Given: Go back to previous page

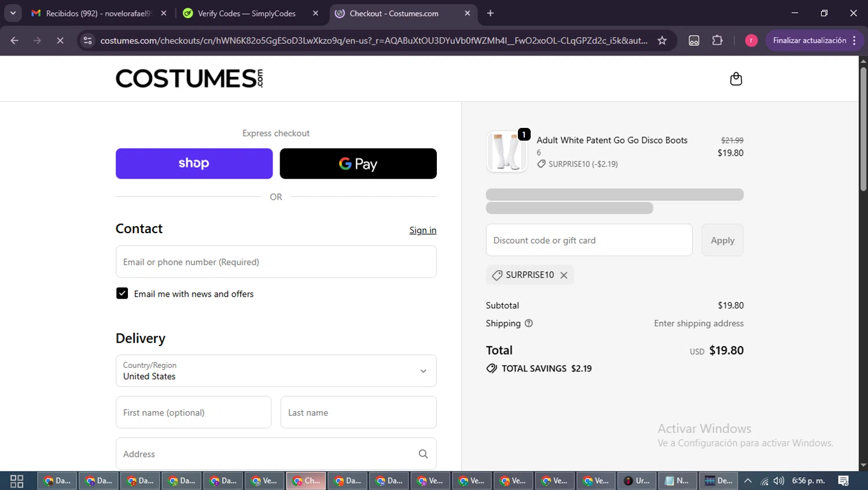Looking at the screenshot, I should 14,40.
